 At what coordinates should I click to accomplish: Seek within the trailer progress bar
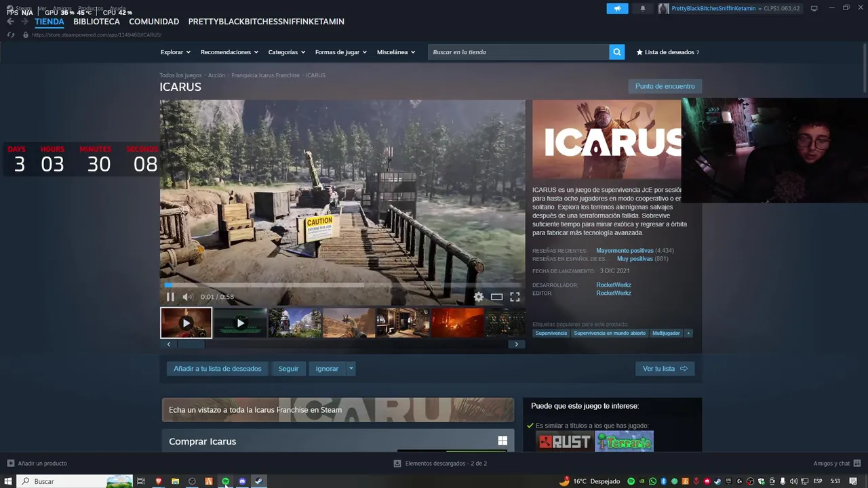[x=342, y=285]
